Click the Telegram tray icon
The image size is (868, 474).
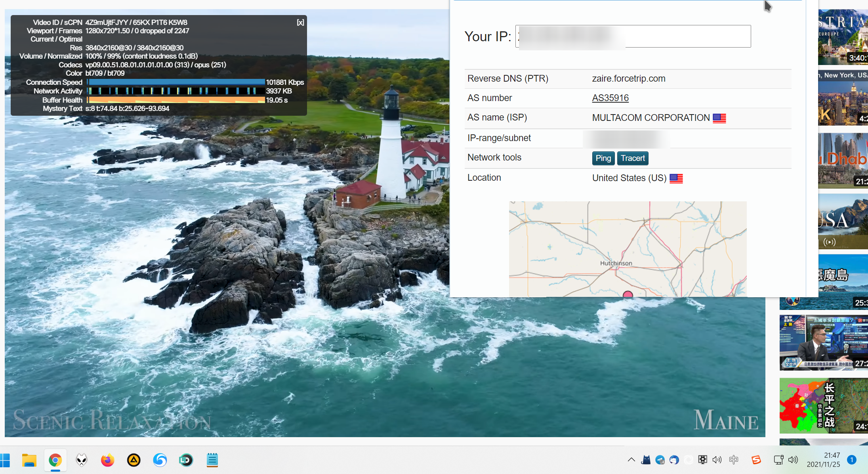point(660,460)
